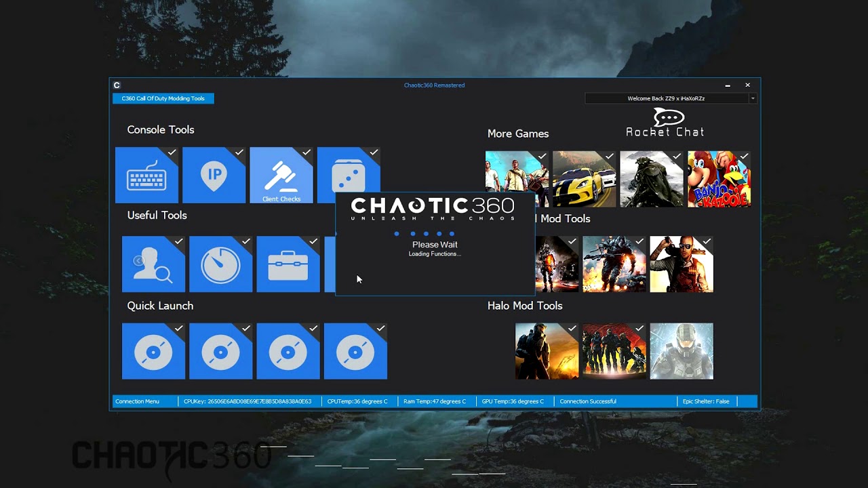The image size is (868, 488).
Task: Click the CPUKey value in status bar
Action: pos(248,401)
